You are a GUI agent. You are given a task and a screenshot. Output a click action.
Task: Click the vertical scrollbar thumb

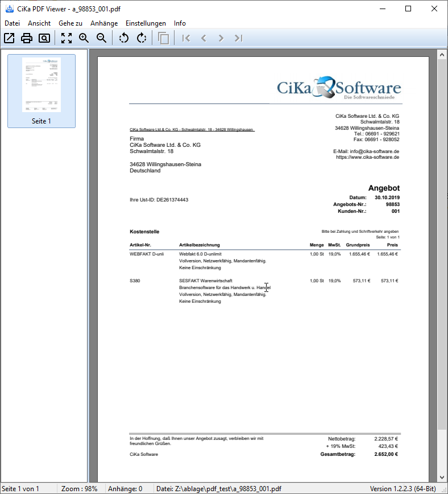click(x=442, y=245)
